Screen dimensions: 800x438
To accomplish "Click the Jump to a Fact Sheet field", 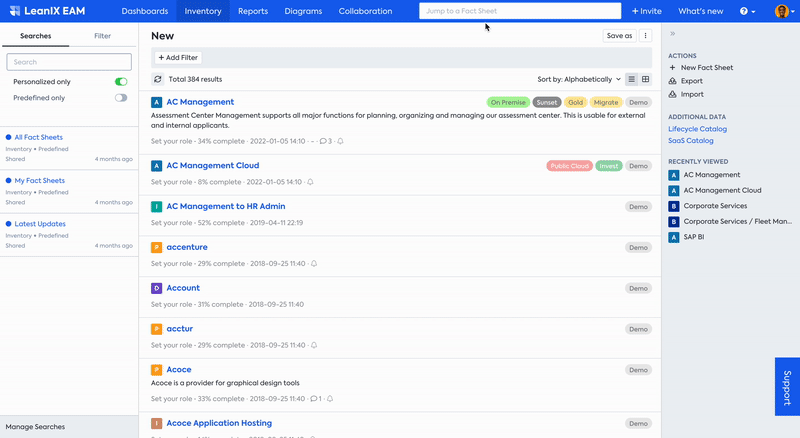I will (520, 11).
